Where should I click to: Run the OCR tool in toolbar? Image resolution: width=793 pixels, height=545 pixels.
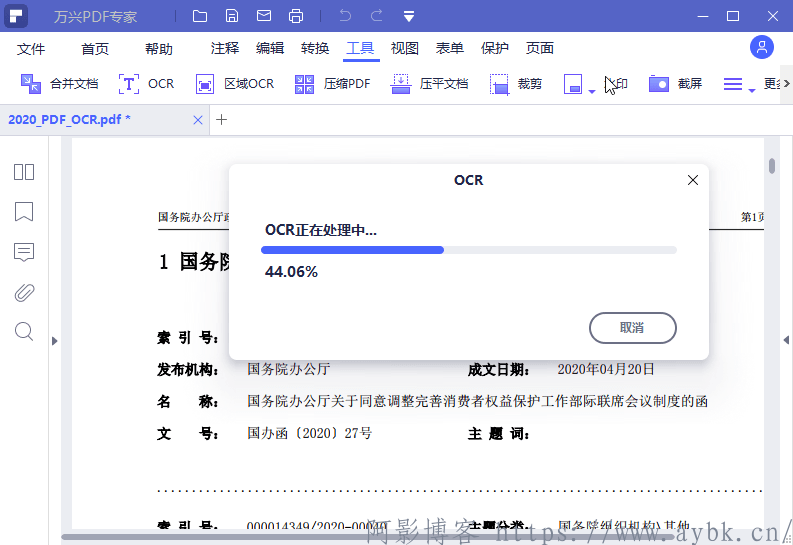147,83
